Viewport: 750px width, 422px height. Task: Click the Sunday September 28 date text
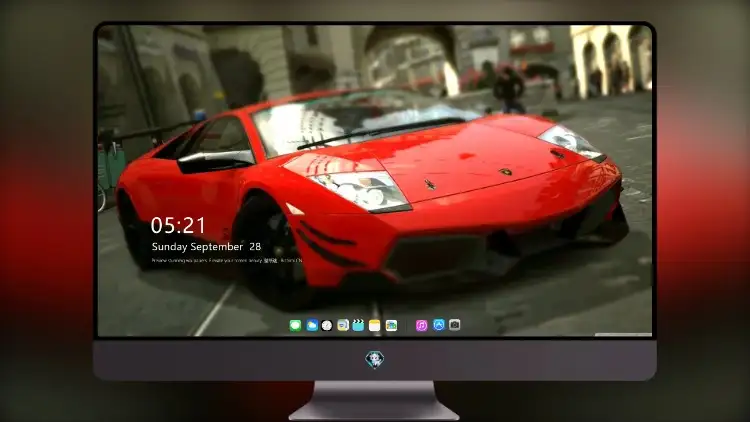(x=206, y=247)
